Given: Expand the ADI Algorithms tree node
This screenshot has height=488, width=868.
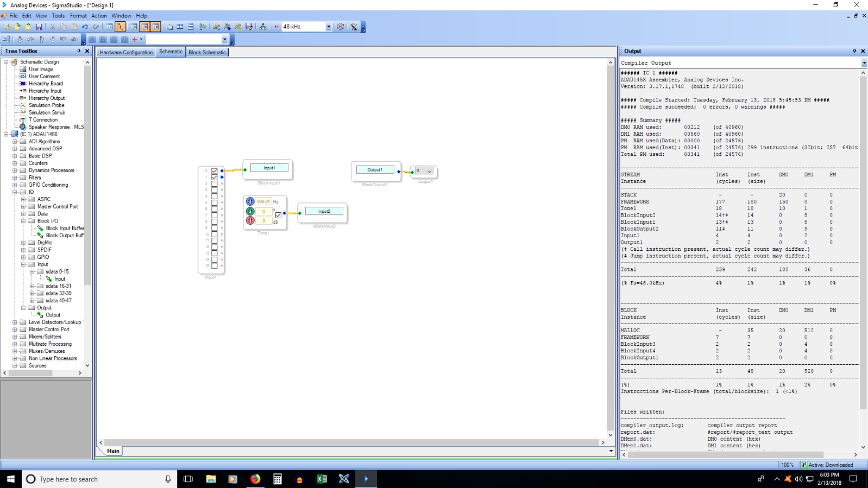Looking at the screenshot, I should coord(15,142).
